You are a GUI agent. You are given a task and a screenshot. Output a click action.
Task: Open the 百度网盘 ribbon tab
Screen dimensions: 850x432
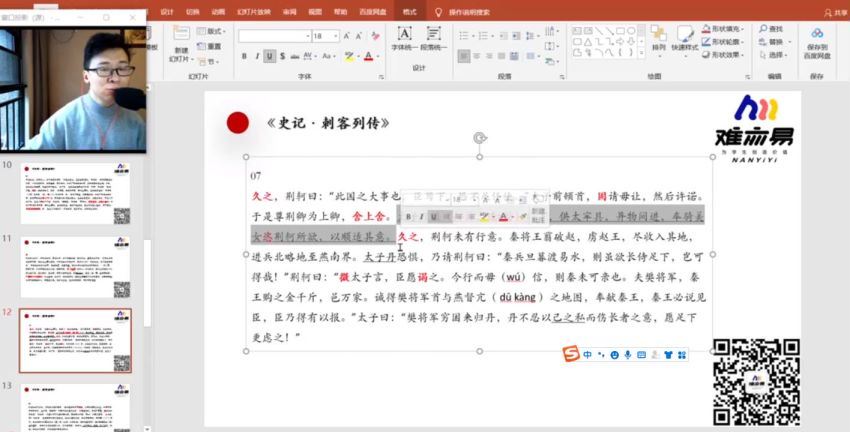(x=372, y=12)
